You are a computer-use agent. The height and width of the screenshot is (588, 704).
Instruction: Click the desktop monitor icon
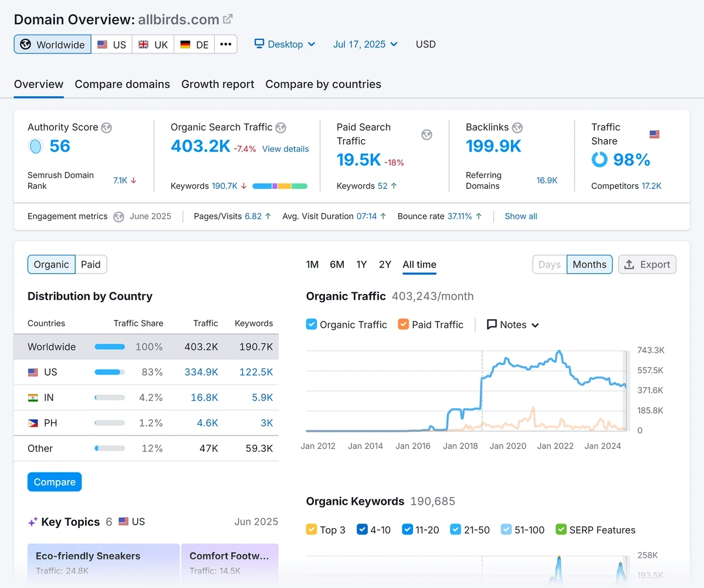pos(259,44)
